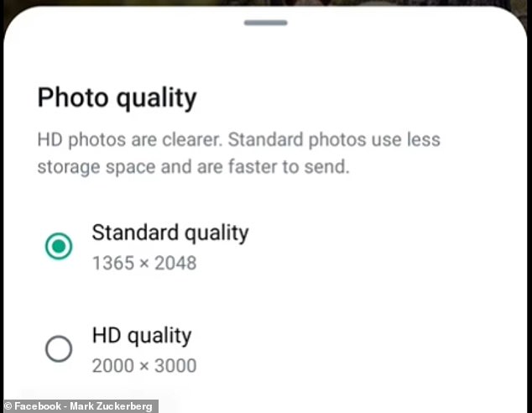
Task: Click the Photo quality heading
Action: click(x=117, y=98)
